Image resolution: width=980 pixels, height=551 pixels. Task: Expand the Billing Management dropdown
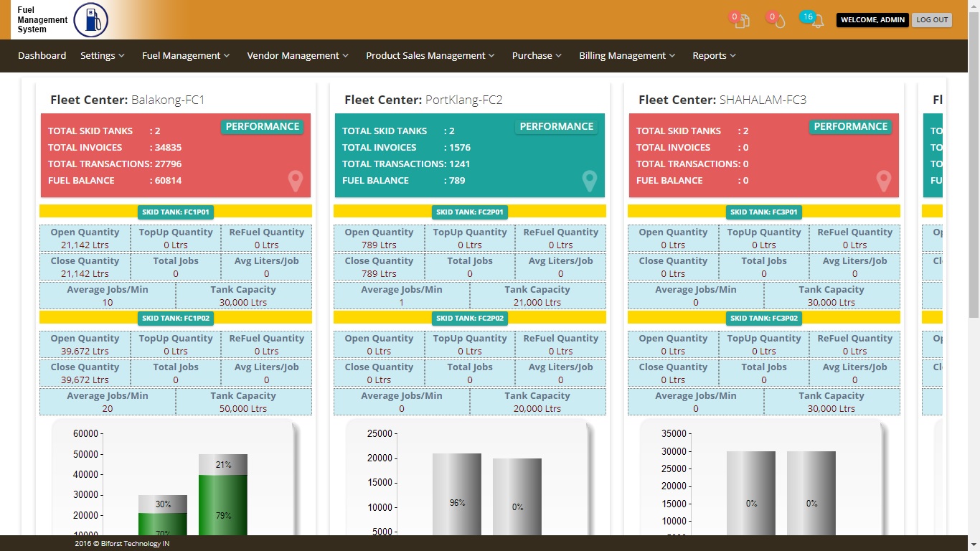pos(627,56)
